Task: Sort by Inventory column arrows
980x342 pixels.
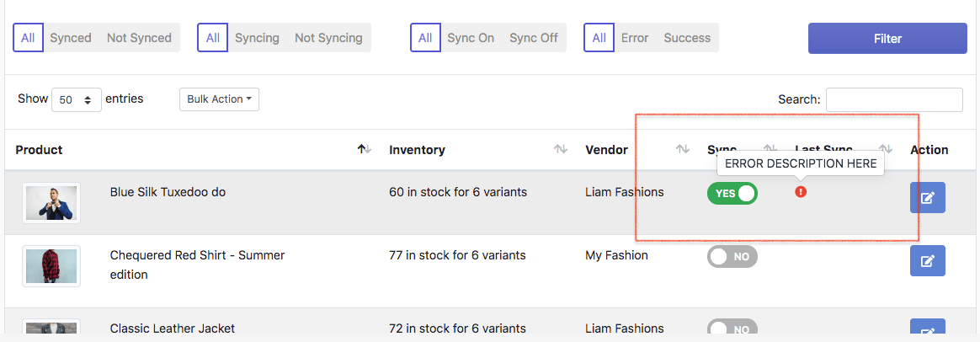Action: [560, 149]
